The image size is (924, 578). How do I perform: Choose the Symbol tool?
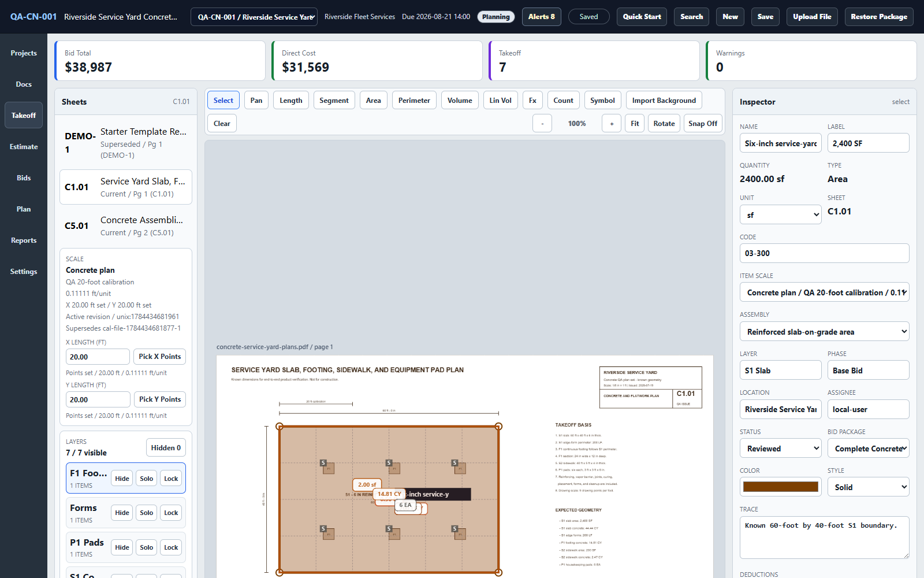point(602,101)
